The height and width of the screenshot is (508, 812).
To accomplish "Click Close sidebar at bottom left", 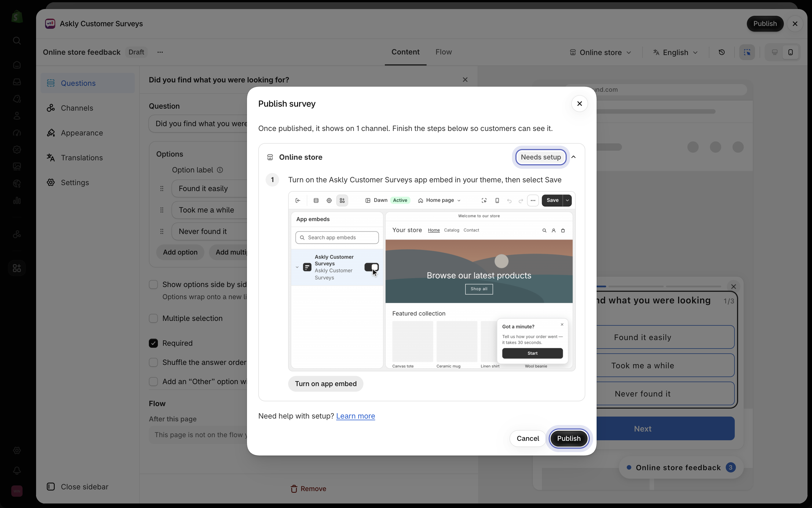I will [x=78, y=487].
